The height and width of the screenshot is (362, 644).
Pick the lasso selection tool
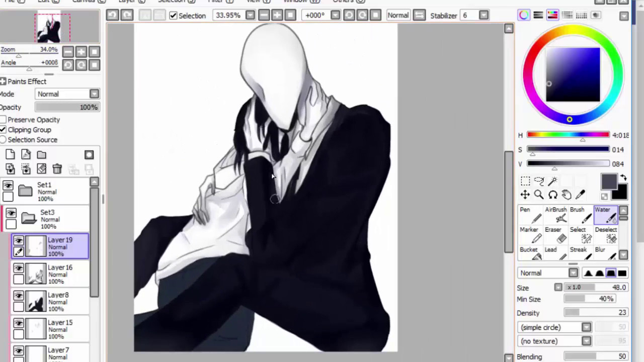[539, 181]
